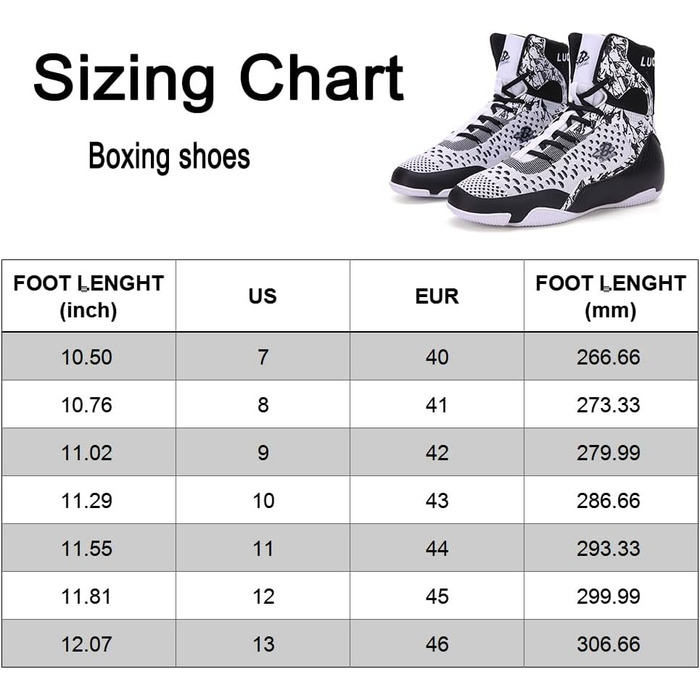
Task: Click the 286.66 mm cell
Action: pos(610,500)
